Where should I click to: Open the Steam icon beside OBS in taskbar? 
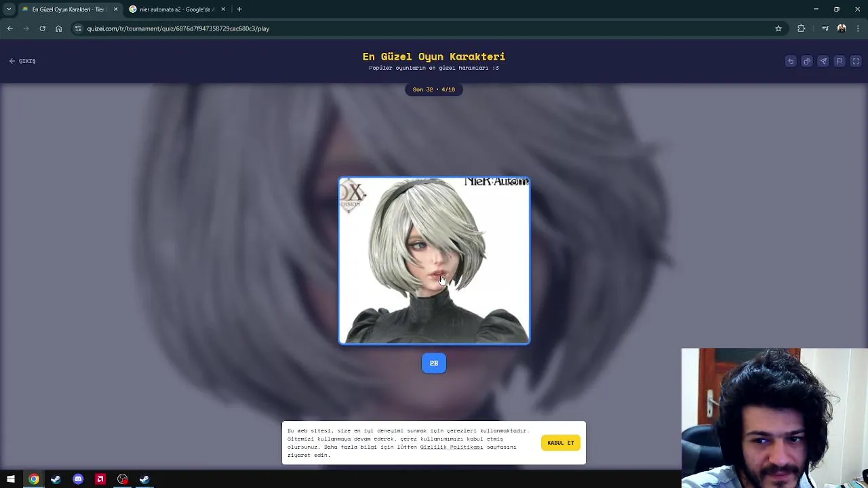pyautogui.click(x=144, y=479)
